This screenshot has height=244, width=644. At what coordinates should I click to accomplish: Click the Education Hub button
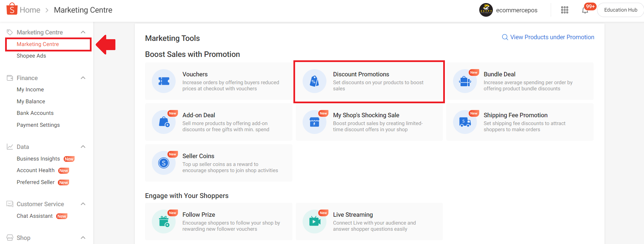tap(621, 10)
